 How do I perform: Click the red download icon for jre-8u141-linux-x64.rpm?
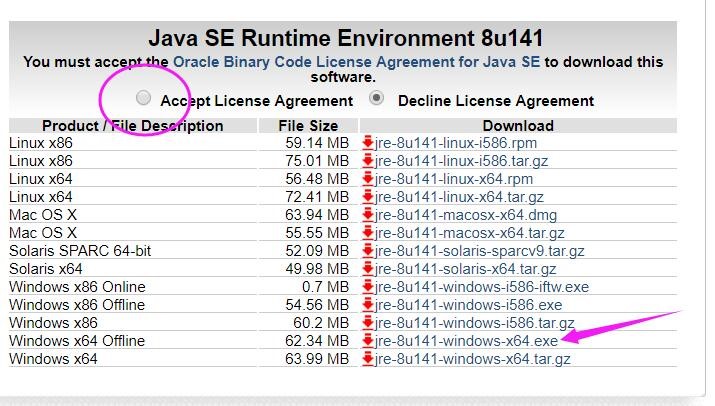tap(368, 179)
